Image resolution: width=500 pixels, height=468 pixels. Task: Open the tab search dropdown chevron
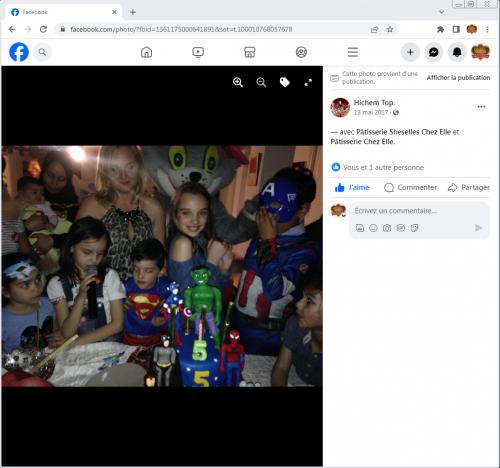tap(441, 12)
